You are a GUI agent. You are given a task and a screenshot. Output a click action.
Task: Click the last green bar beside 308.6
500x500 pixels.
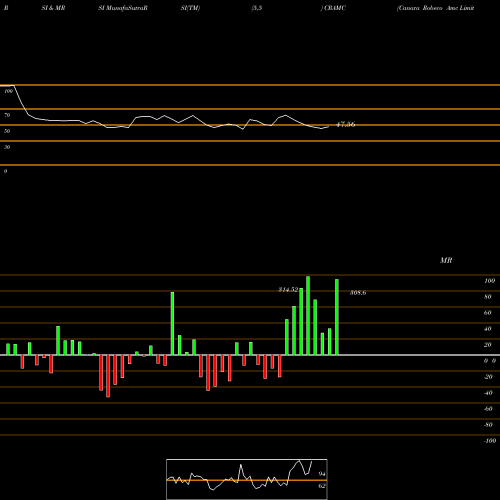337,317
